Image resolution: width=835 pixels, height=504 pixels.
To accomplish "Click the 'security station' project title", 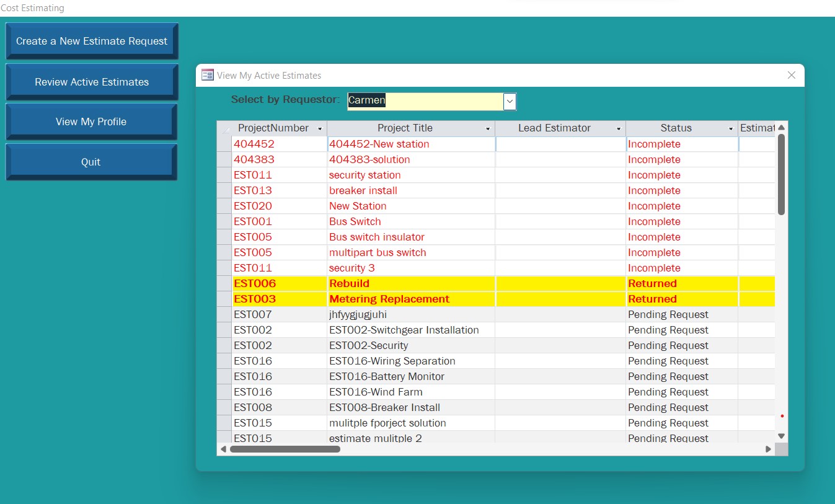I will (x=364, y=175).
